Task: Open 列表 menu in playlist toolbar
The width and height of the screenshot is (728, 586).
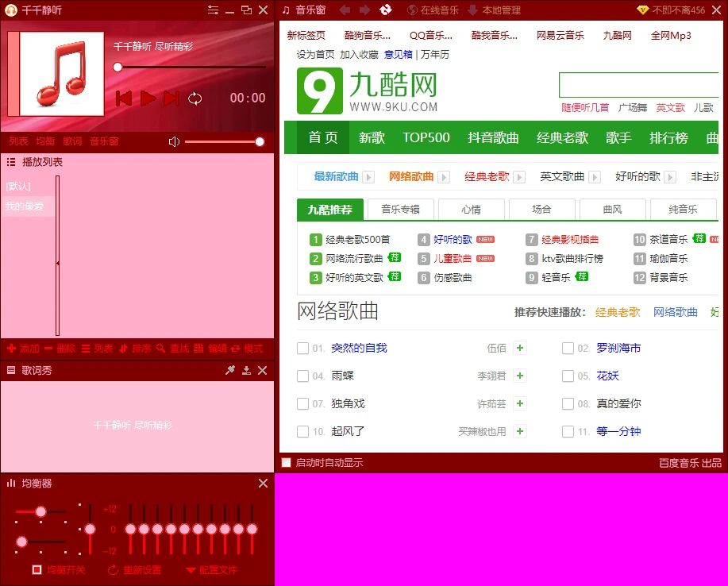Action: coord(98,349)
